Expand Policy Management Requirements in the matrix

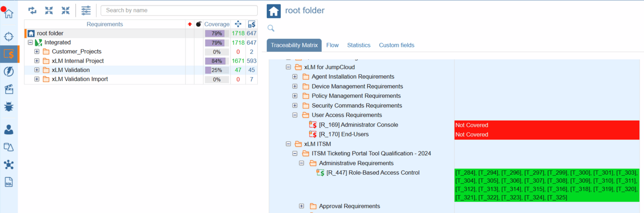(x=295, y=96)
